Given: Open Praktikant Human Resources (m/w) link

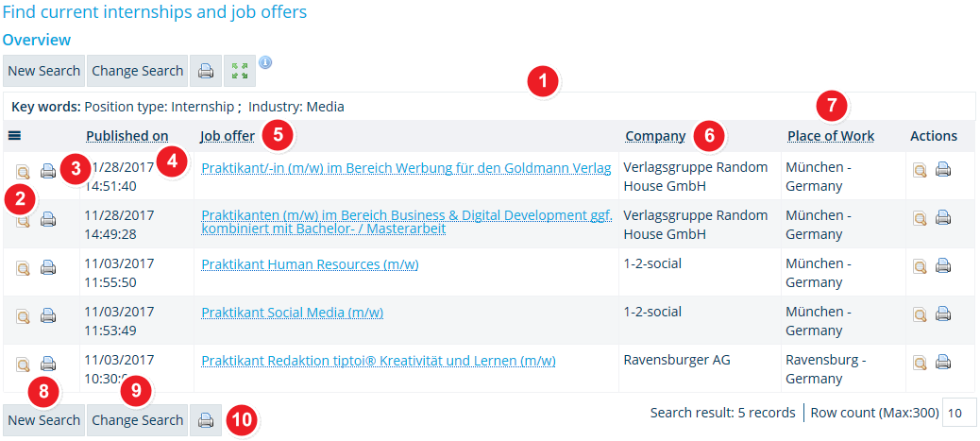Looking at the screenshot, I should 310,264.
